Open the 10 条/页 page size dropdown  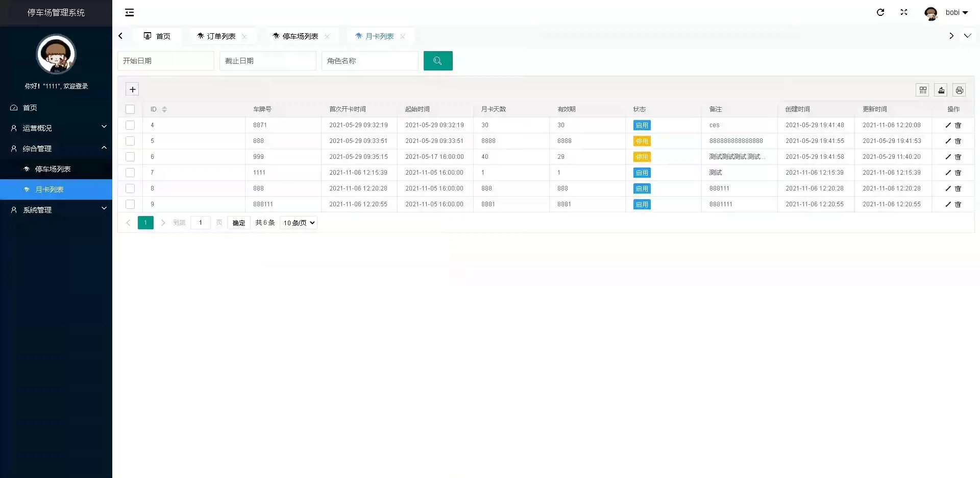(299, 223)
